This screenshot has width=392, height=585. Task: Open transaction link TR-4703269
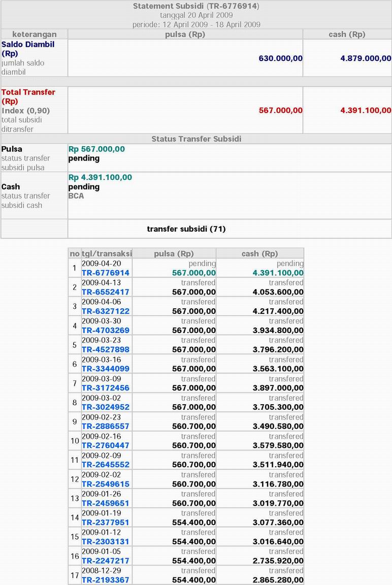(x=106, y=331)
